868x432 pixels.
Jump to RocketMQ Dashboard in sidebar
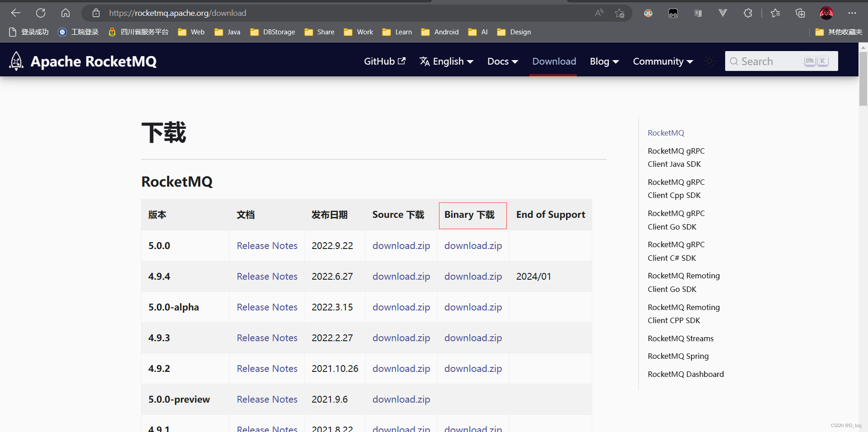tap(685, 374)
